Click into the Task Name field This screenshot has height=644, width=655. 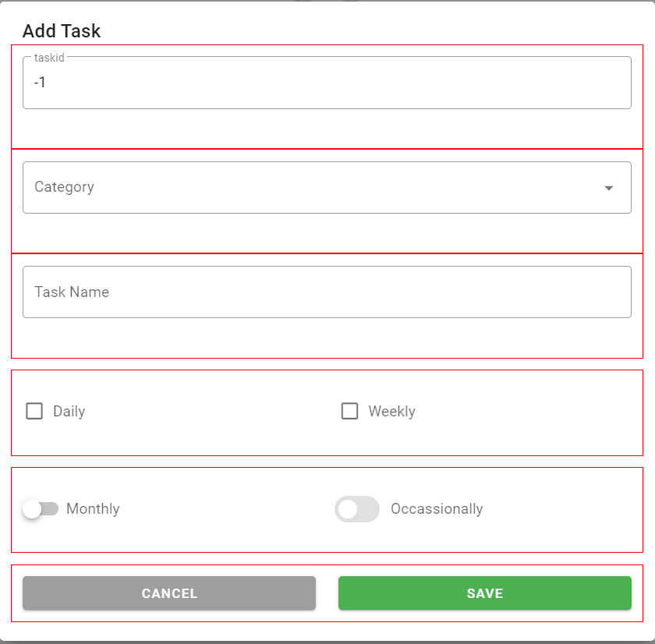[327, 292]
